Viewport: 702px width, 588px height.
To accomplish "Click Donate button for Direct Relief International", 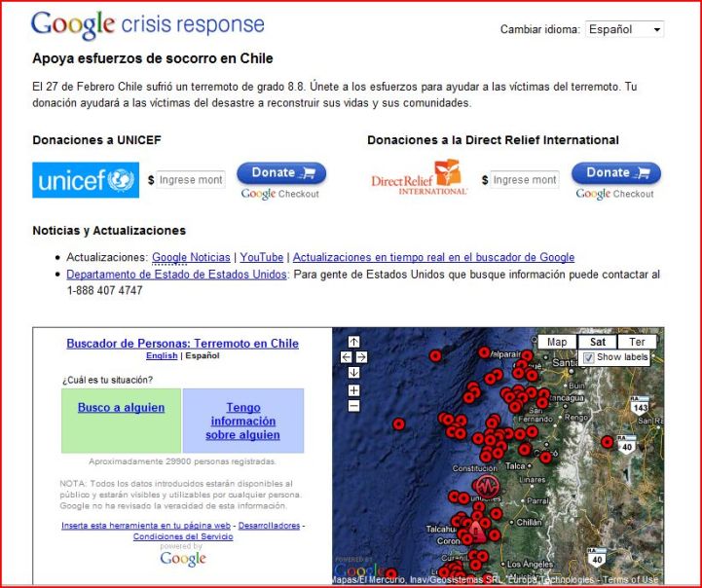I will pos(616,172).
